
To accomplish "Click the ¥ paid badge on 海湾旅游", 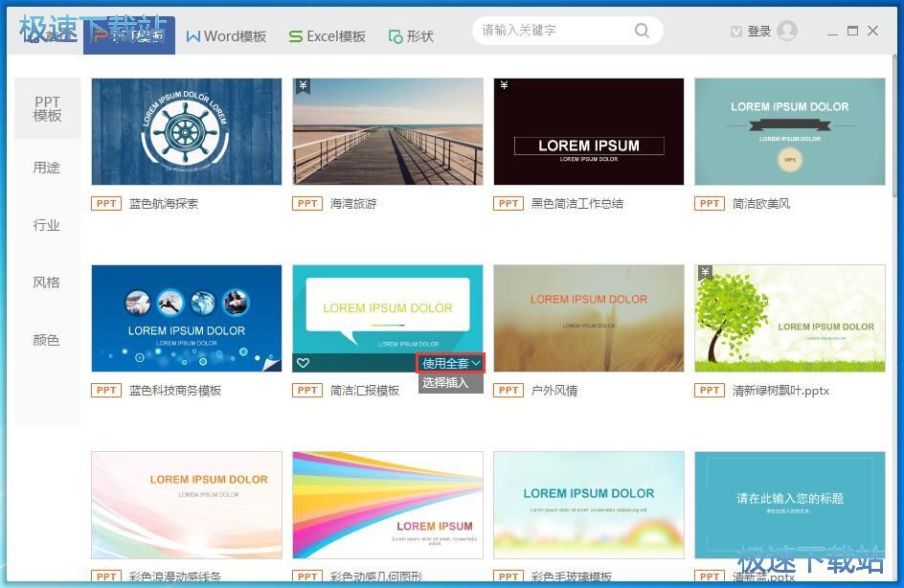I will point(303,86).
